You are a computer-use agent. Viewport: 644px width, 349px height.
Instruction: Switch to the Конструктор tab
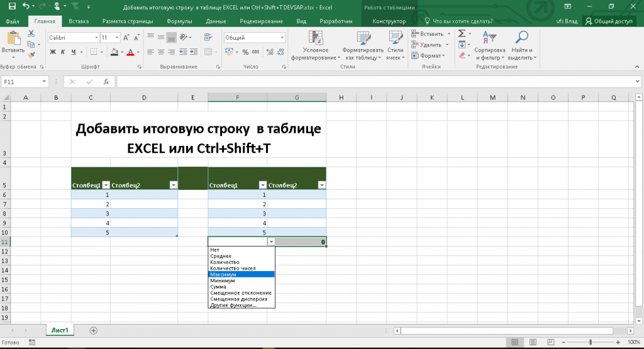point(389,21)
